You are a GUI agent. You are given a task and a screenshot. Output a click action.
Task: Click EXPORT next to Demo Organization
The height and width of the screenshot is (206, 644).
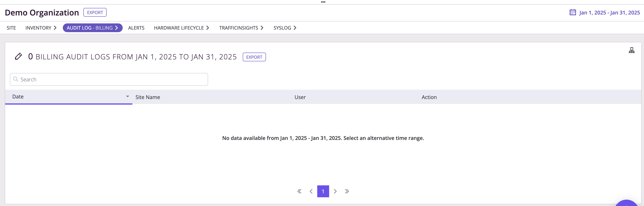point(95,13)
